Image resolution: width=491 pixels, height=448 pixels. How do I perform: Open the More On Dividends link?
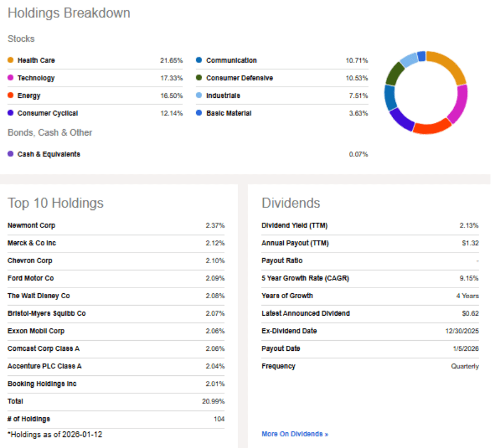pos(295,434)
